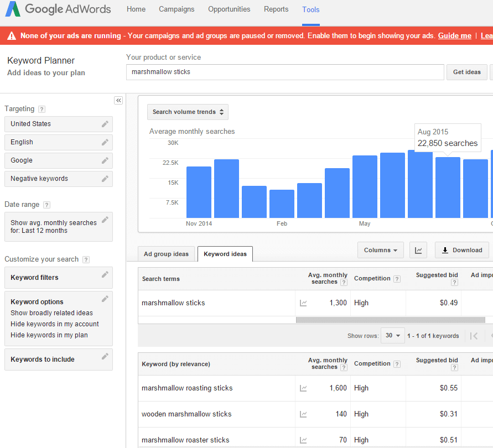Select the wooden marshmallow sticks keyword
Screen dimensions: 493x448
point(186,414)
